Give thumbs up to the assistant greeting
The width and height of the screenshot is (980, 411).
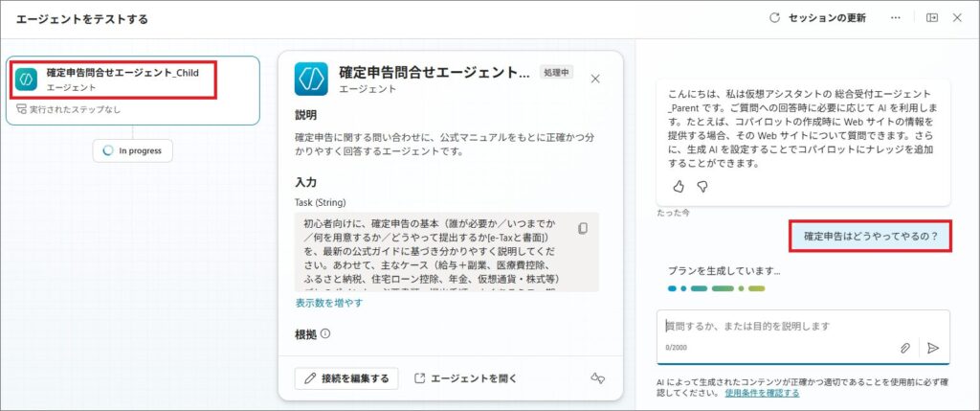[679, 186]
